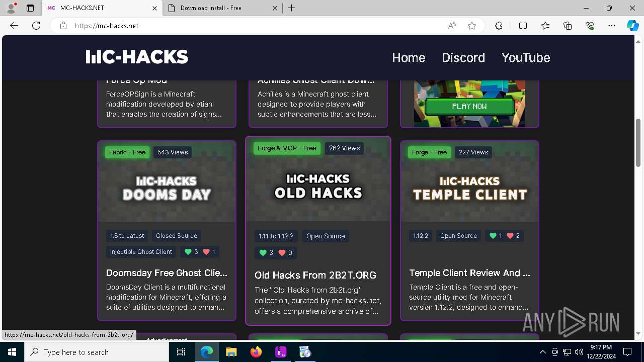Click the Injectible Ghost Client tag

tap(141, 252)
